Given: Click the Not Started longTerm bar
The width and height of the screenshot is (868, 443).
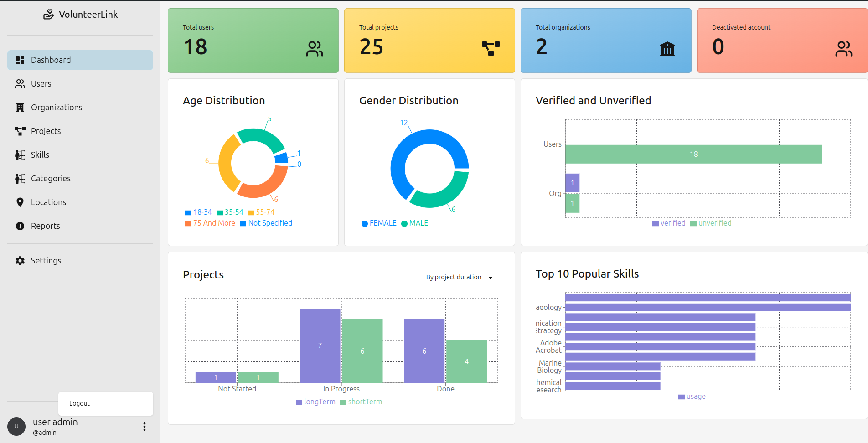Looking at the screenshot, I should point(216,377).
